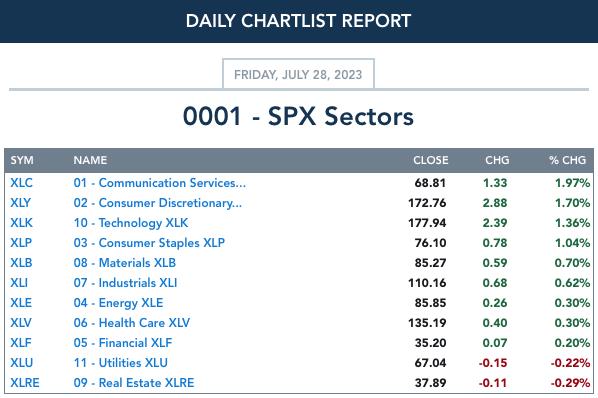Open 03 - Consumer Staples XLP
The height and width of the screenshot is (398, 598).
(149, 243)
